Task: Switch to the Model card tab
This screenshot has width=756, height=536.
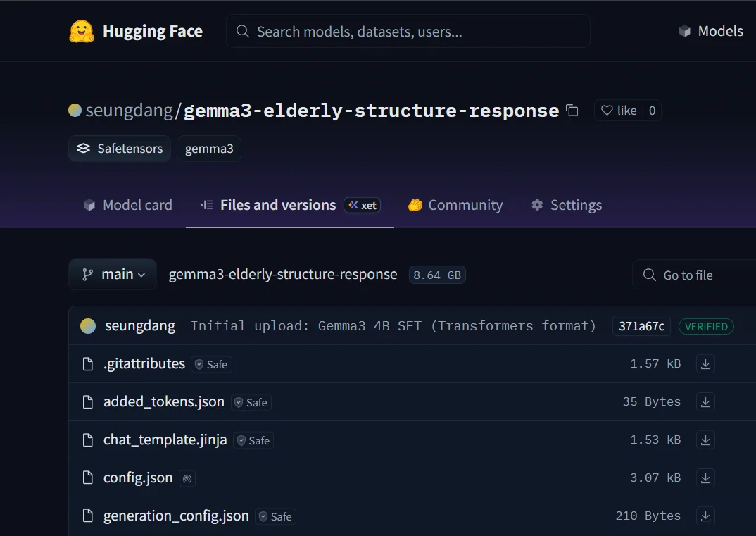Action: [128, 205]
